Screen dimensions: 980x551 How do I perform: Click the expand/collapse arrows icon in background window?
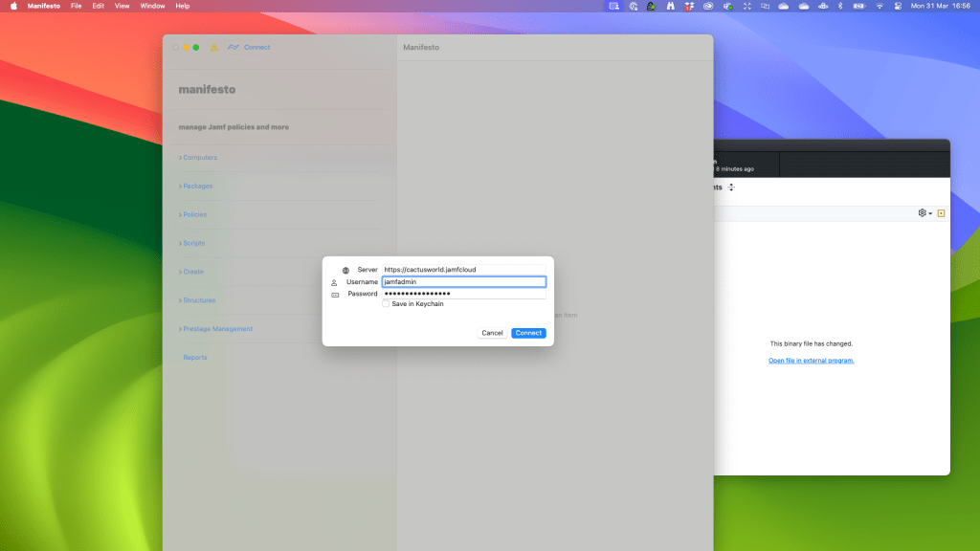pyautogui.click(x=732, y=187)
